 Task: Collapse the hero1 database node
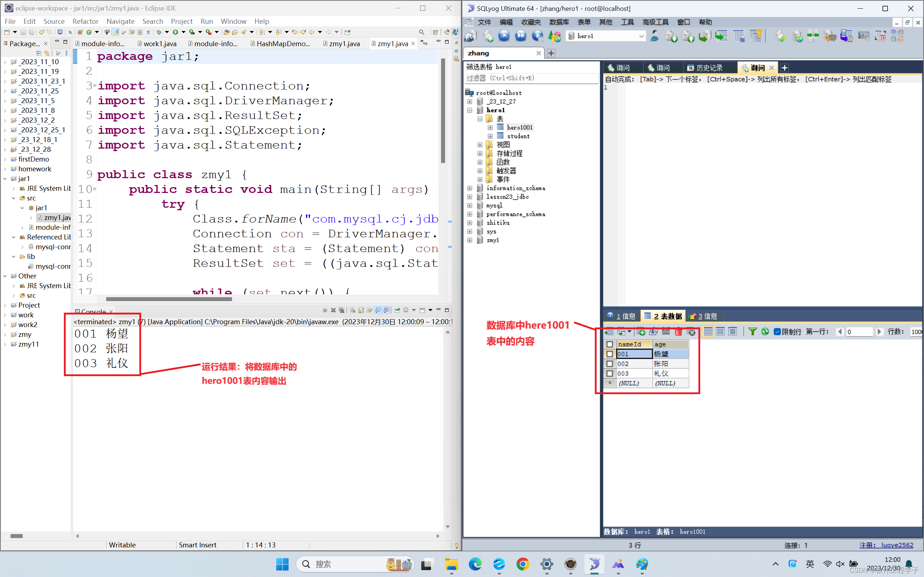point(470,110)
